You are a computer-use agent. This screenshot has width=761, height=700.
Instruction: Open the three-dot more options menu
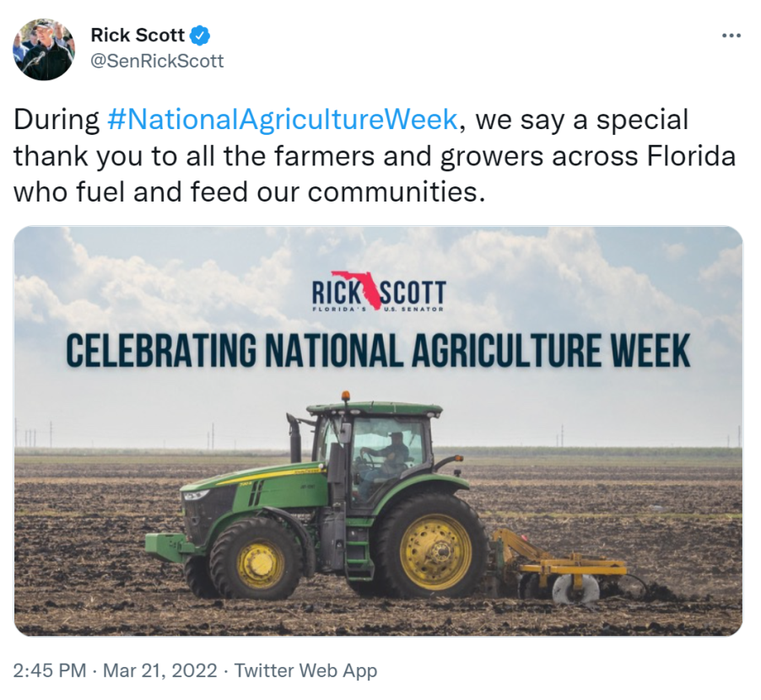click(x=731, y=35)
